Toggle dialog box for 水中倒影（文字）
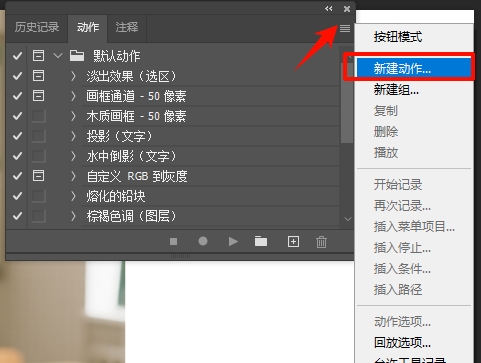 click(38, 156)
